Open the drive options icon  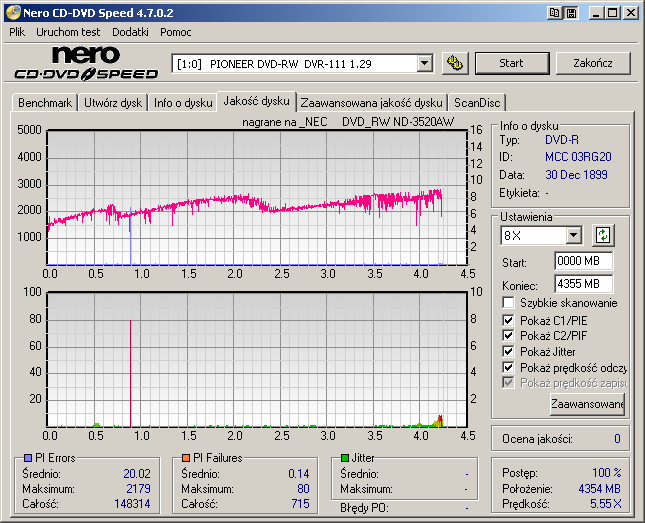point(455,63)
